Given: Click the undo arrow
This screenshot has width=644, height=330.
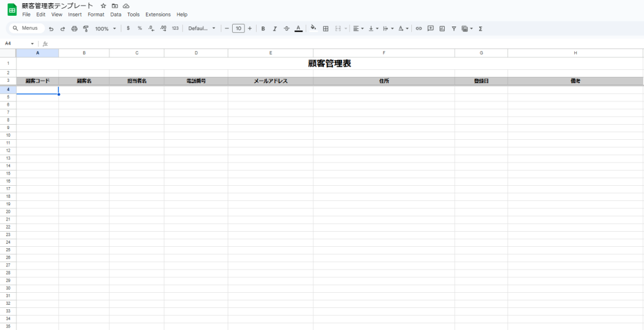Looking at the screenshot, I should tap(51, 28).
